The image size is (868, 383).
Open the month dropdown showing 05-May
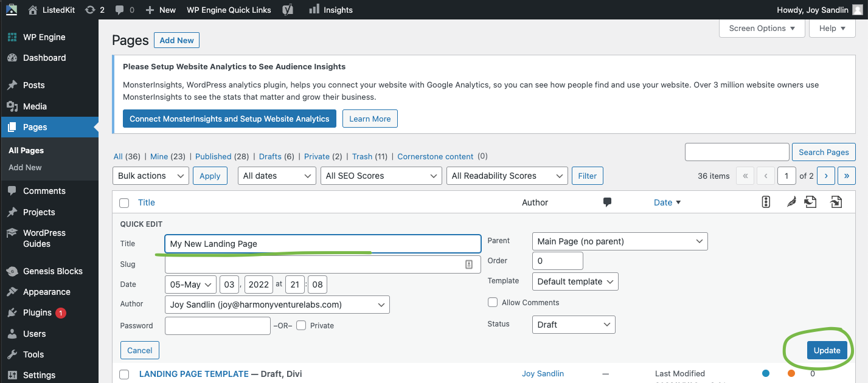191,285
